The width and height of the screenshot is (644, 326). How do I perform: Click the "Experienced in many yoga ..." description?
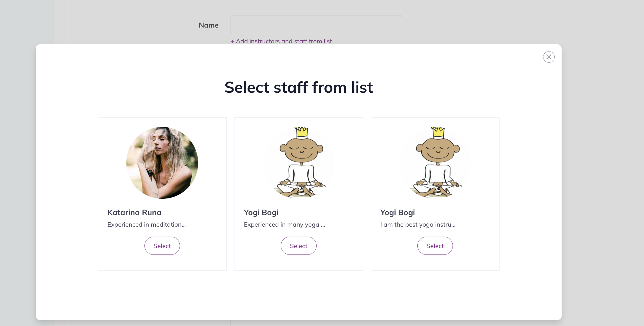point(284,225)
